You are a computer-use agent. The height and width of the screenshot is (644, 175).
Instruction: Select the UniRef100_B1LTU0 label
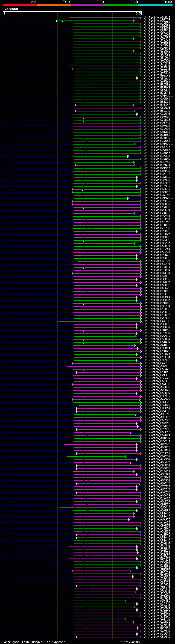[x=157, y=75]
